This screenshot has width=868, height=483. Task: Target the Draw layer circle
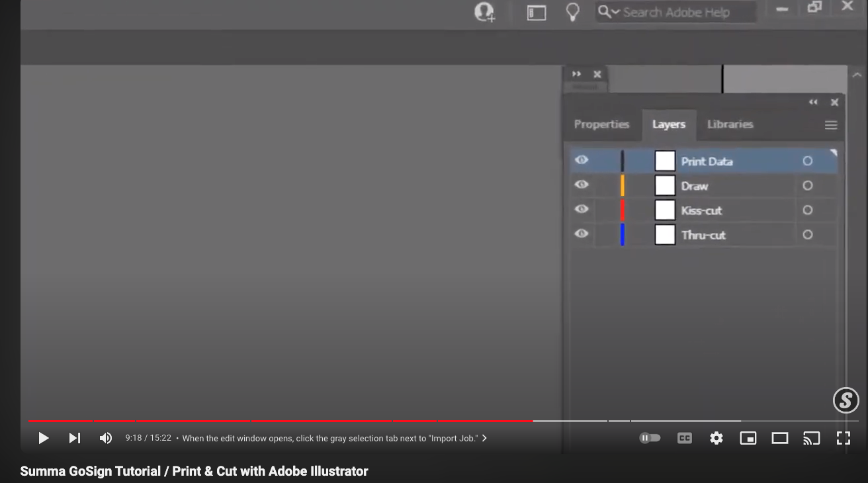pos(807,185)
